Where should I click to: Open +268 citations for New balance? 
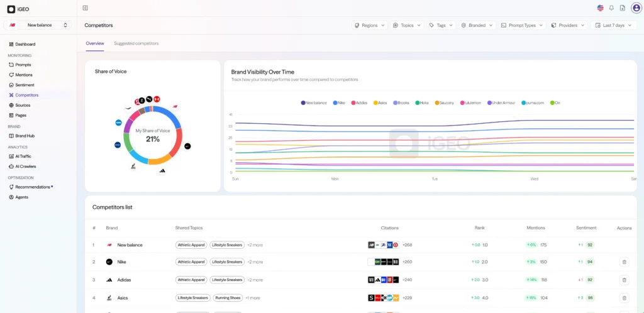point(407,245)
